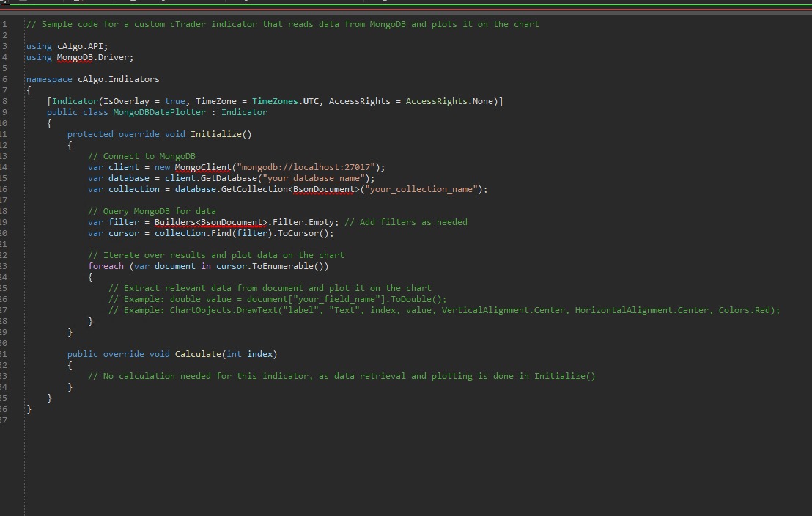Click line number 9 in the gutter
Image resolution: width=812 pixels, height=516 pixels.
[x=4, y=112]
